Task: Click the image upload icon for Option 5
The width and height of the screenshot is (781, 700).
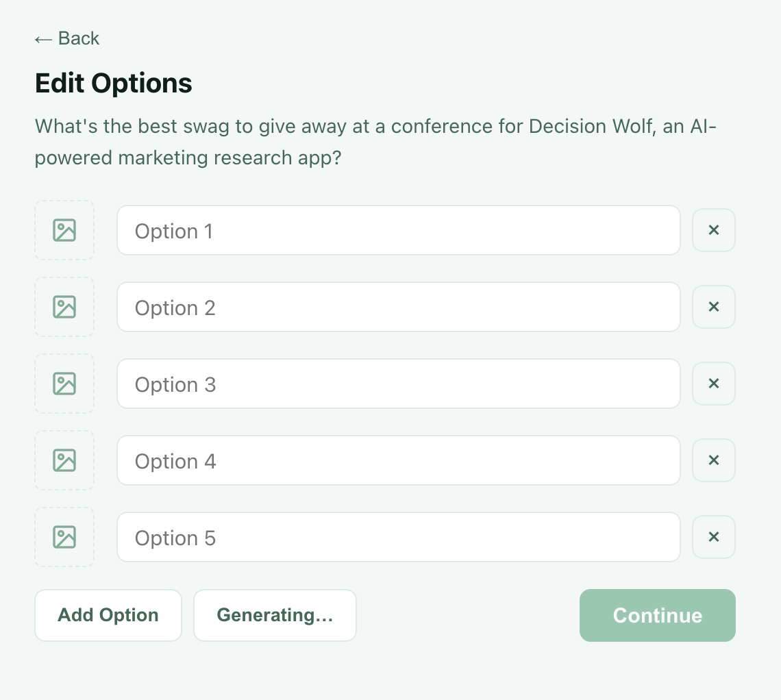Action: tap(64, 537)
